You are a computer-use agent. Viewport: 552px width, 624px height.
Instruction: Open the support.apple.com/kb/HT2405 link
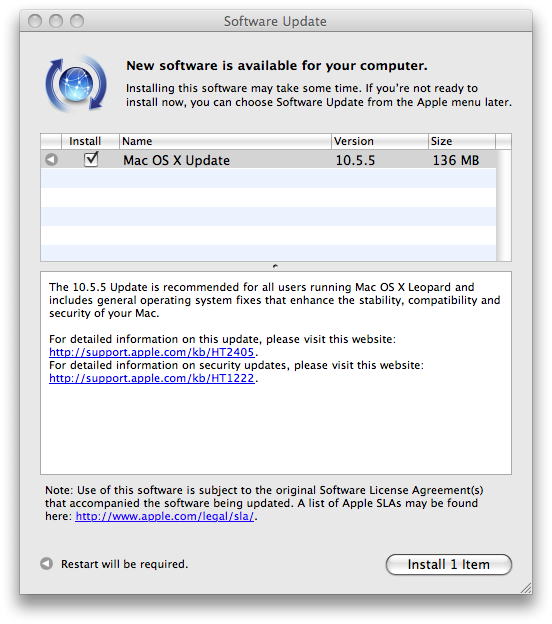[151, 352]
